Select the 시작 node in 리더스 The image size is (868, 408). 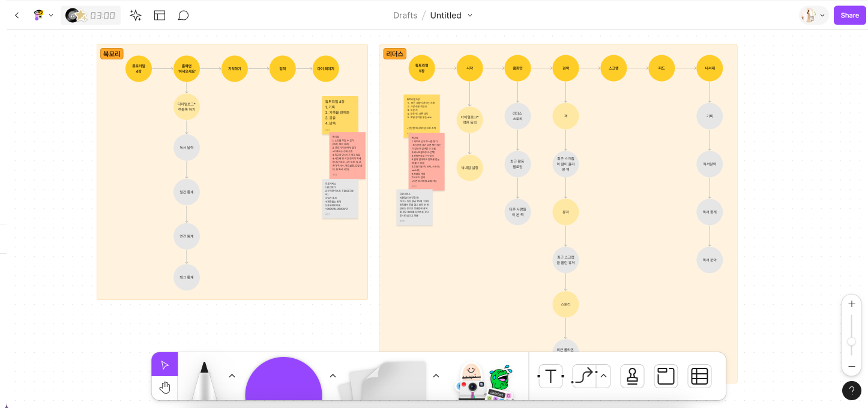[x=469, y=68]
